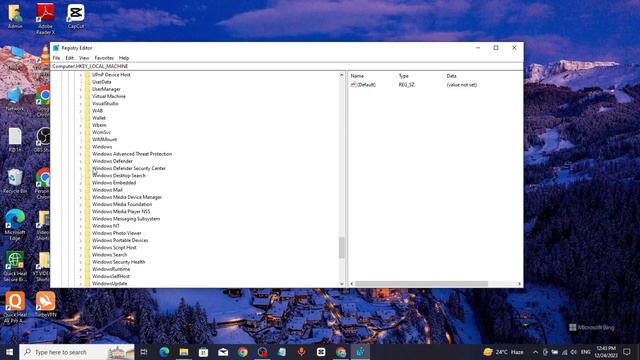The width and height of the screenshot is (640, 360).
Task: Show hidden system tray icons
Action: point(535,352)
